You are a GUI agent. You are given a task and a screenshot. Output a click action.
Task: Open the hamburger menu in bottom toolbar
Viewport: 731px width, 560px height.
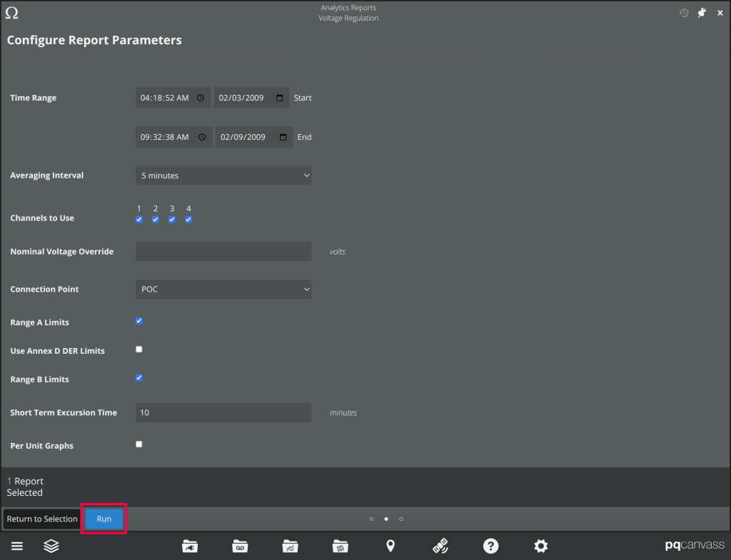tap(17, 546)
